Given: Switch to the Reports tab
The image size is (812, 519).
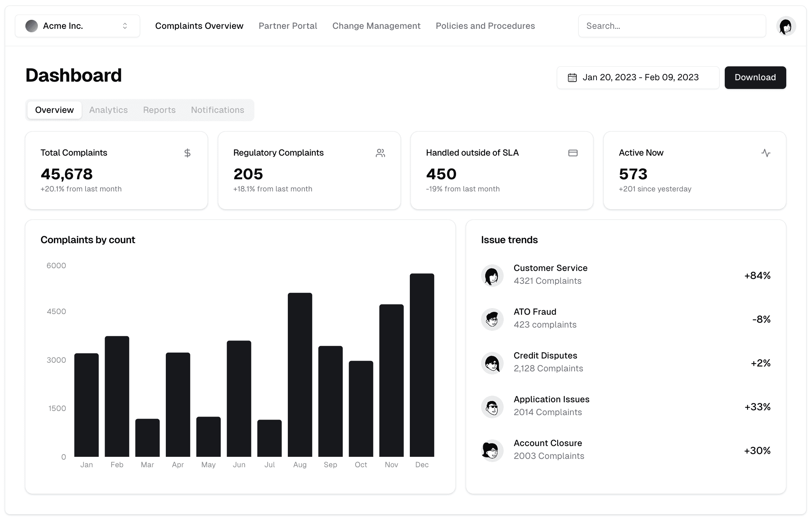Looking at the screenshot, I should 159,110.
